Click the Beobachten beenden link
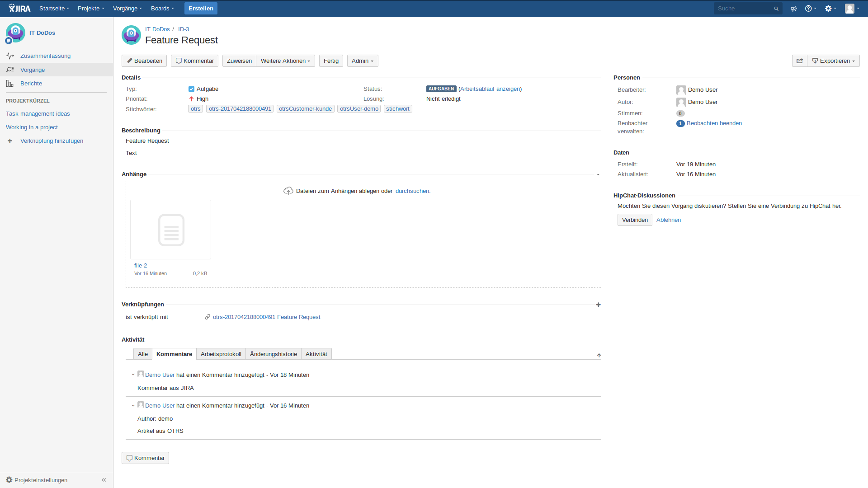This screenshot has height=488, width=868. [714, 123]
